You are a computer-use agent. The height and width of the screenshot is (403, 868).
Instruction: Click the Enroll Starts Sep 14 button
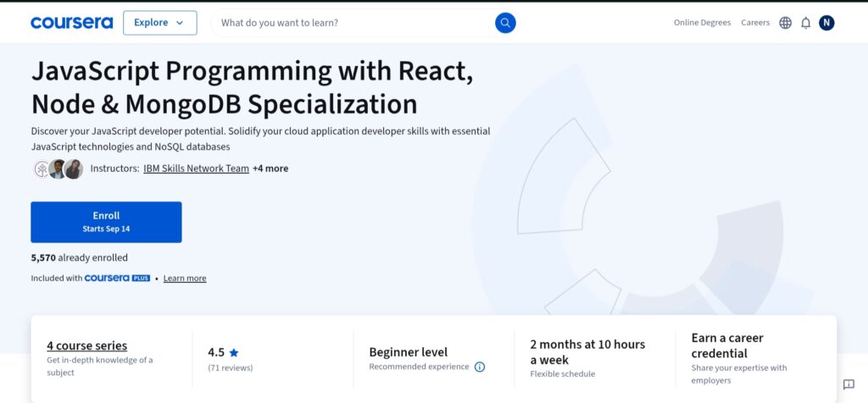pyautogui.click(x=106, y=222)
